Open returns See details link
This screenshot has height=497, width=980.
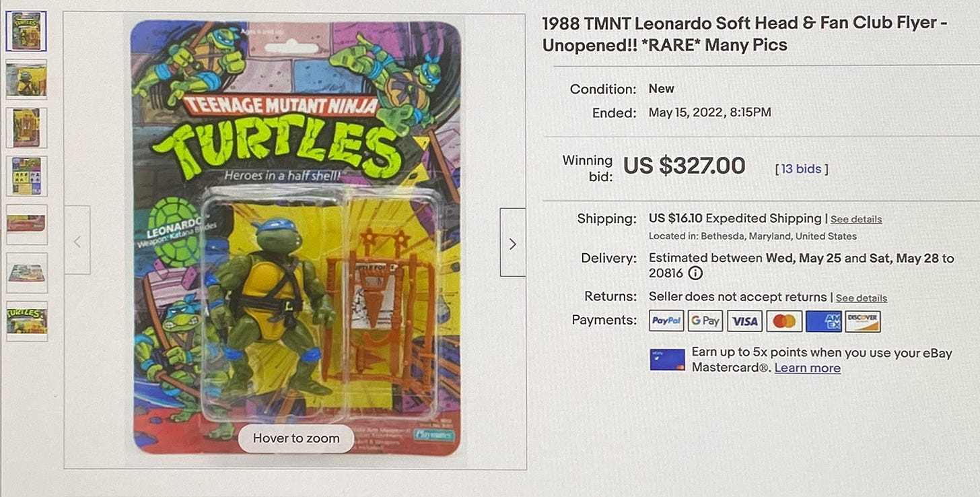(x=862, y=298)
